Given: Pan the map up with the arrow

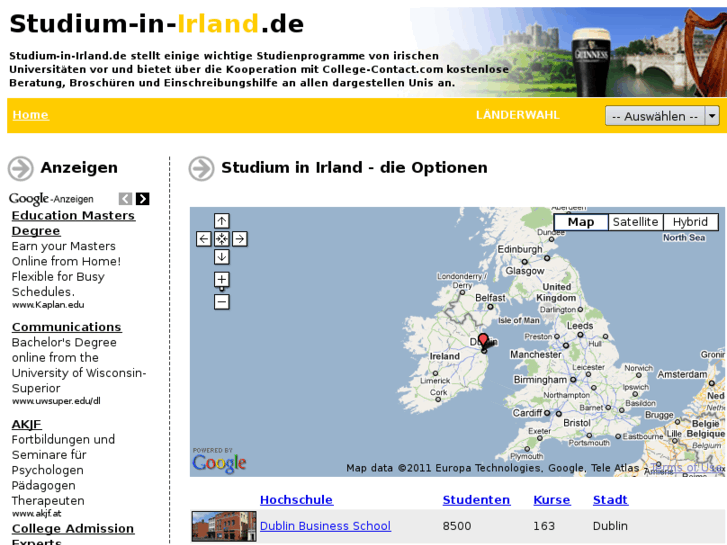Looking at the screenshot, I should (222, 221).
